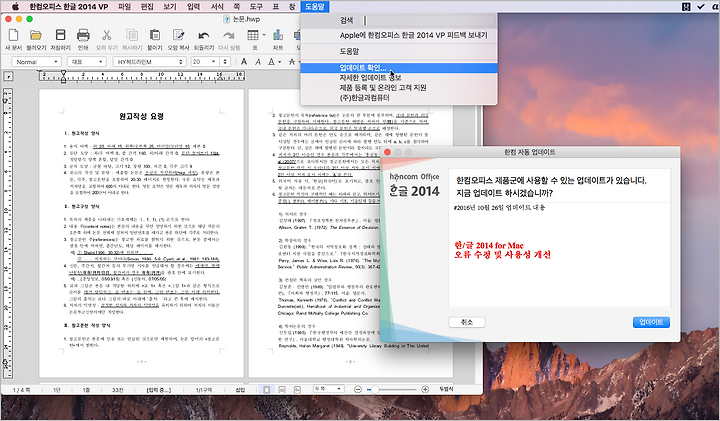
Task: Click the Redo (다시 실행) arrow icon
Action: coord(229,36)
